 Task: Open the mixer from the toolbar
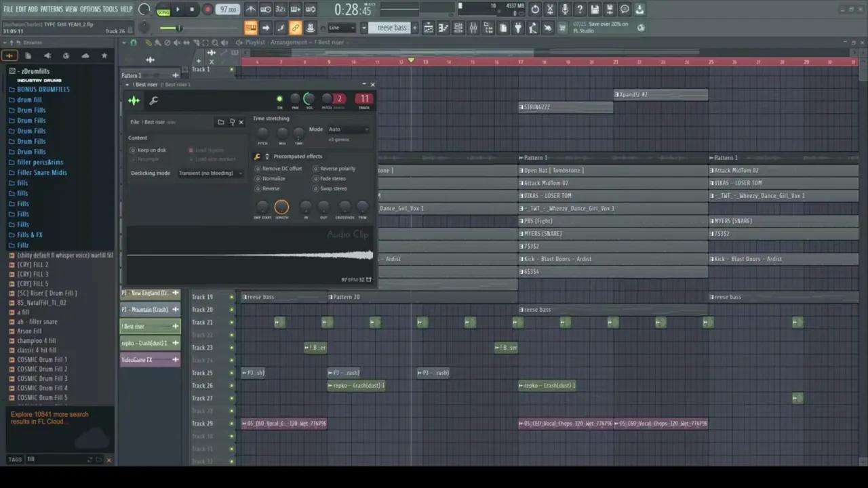[x=473, y=28]
